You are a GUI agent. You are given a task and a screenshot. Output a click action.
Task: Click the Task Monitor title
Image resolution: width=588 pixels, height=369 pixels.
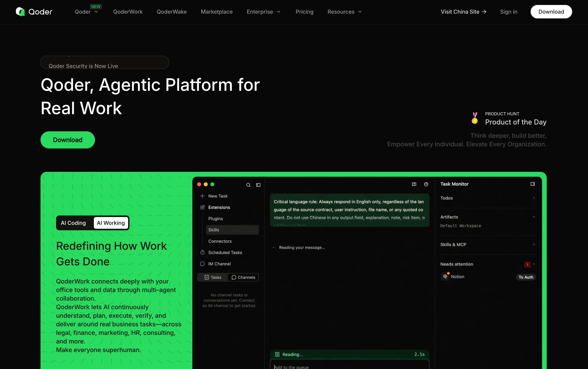pyautogui.click(x=454, y=184)
